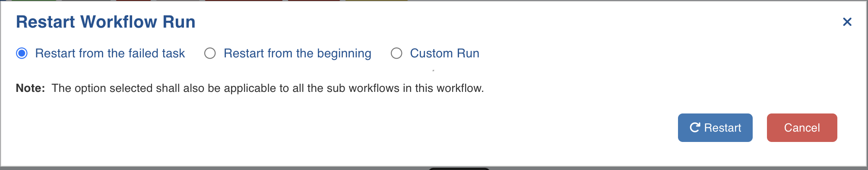Click the word 'Cancel' inside the red button
Screen dimensions: 868x170
click(802, 128)
